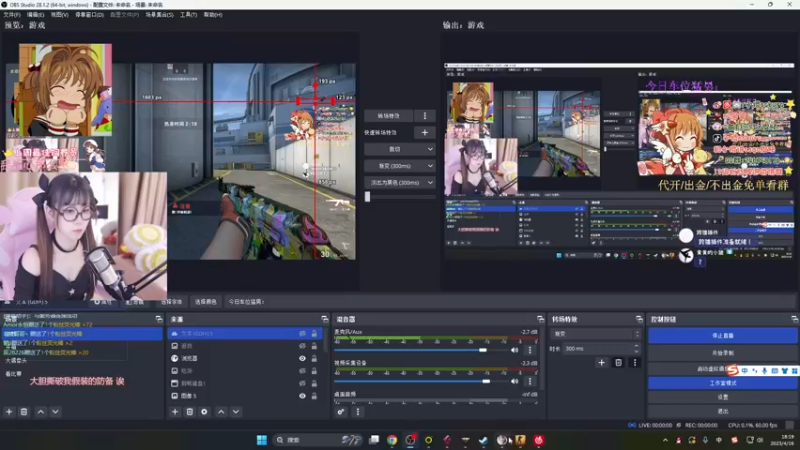Open the 渐变 (300ms) quick transition dropdown
800x450 pixels.
click(x=399, y=166)
